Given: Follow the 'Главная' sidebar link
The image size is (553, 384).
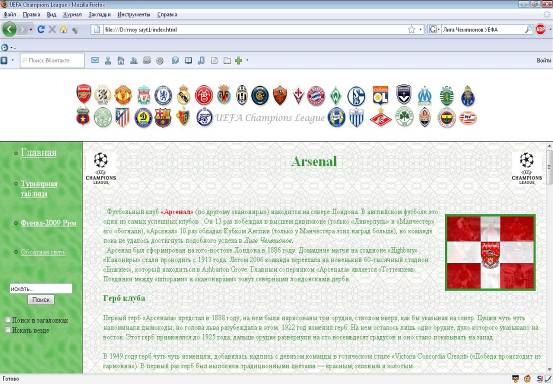Looking at the screenshot, I should click(x=38, y=152).
